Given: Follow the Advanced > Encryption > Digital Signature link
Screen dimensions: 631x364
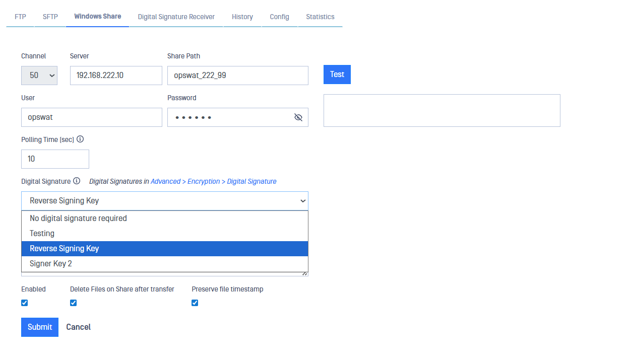Looking at the screenshot, I should click(x=213, y=181).
